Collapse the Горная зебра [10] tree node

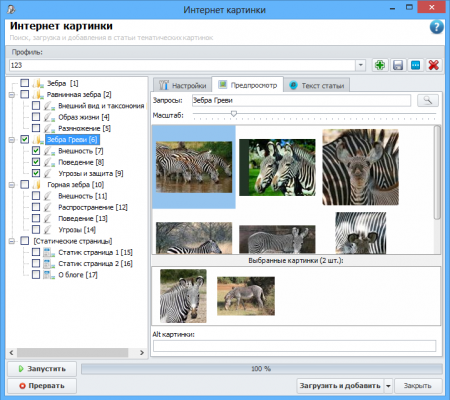(12, 185)
